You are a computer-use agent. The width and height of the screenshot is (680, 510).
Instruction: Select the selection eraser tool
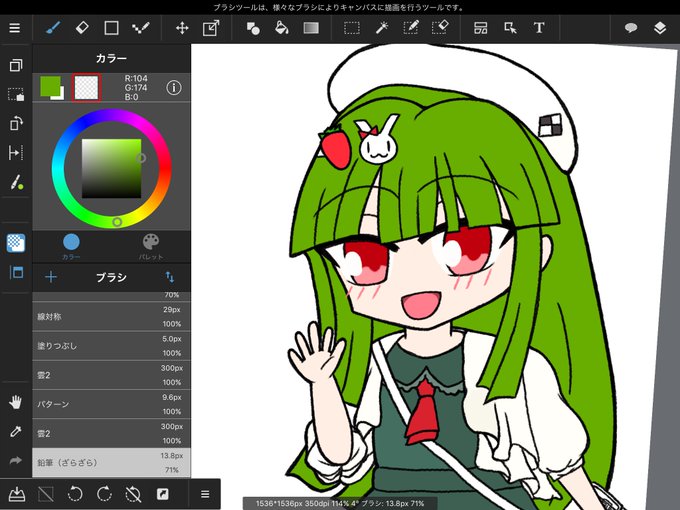point(440,28)
